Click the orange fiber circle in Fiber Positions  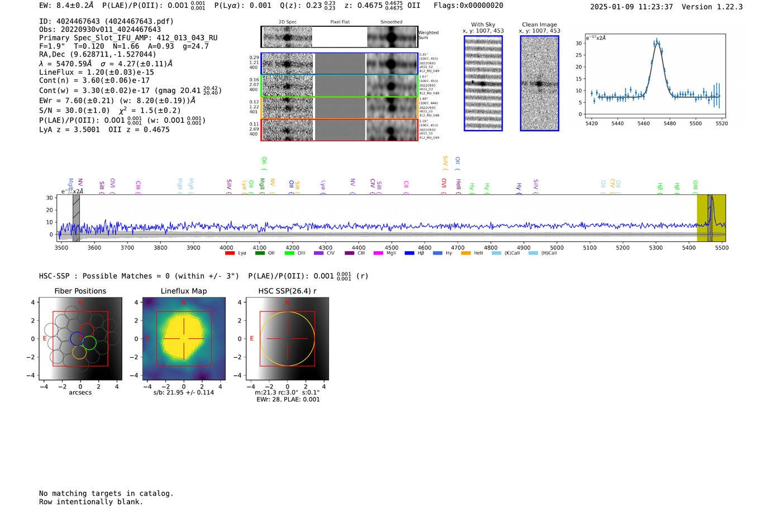coord(79,352)
